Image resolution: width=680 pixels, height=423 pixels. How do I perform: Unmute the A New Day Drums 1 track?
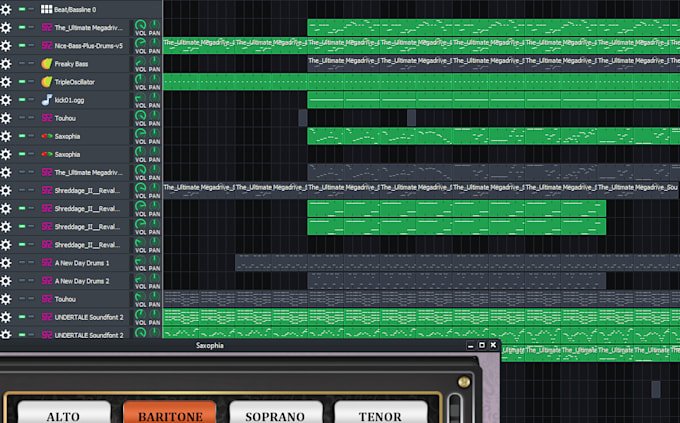coord(22,262)
